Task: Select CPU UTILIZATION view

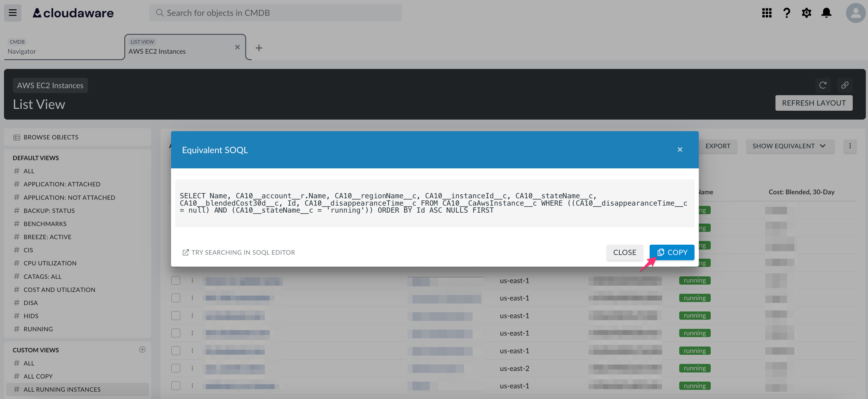Action: tap(50, 263)
